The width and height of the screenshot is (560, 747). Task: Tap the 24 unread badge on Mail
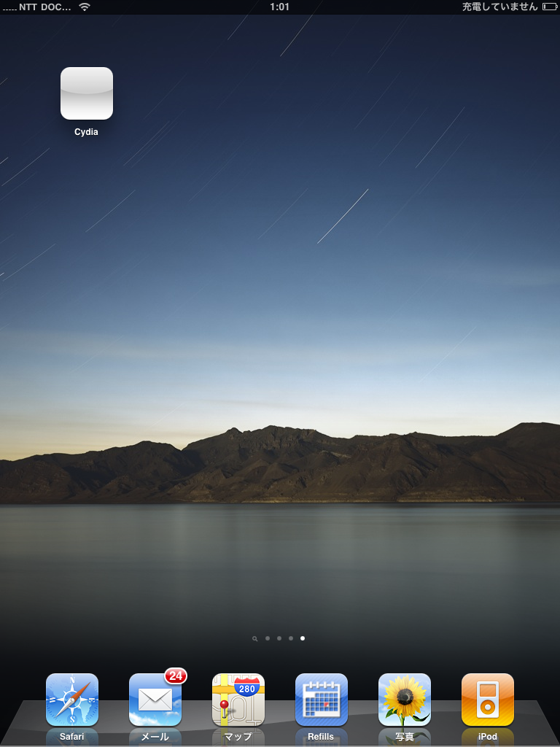pos(176,676)
